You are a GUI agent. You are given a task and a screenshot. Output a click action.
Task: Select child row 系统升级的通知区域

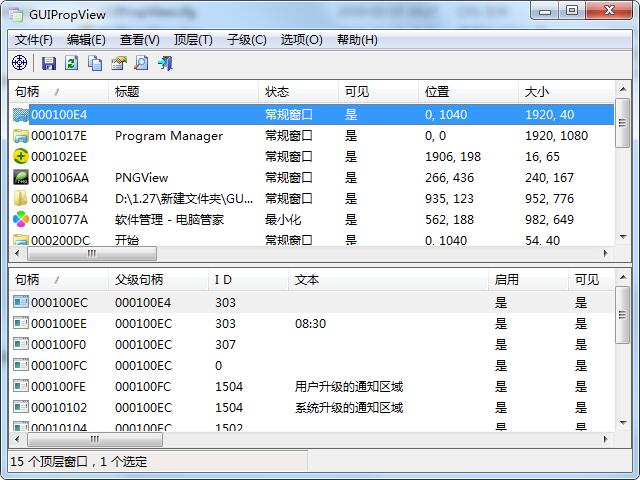click(349, 408)
